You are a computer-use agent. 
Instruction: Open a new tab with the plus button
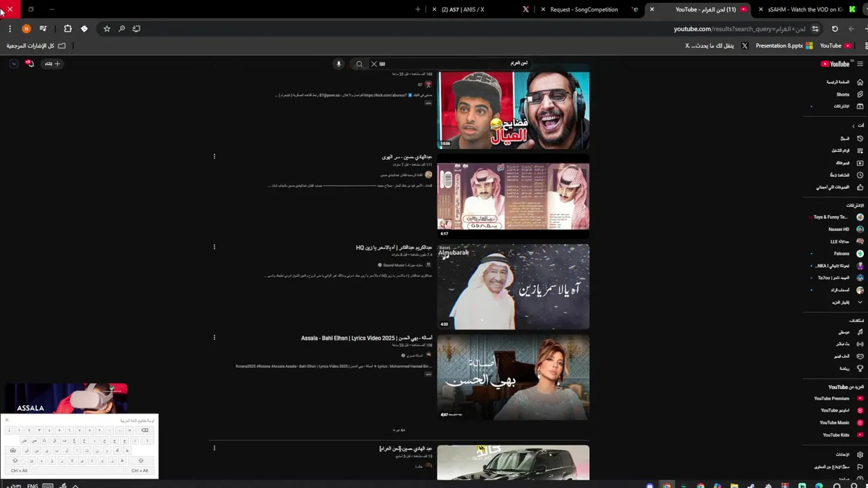point(418,9)
